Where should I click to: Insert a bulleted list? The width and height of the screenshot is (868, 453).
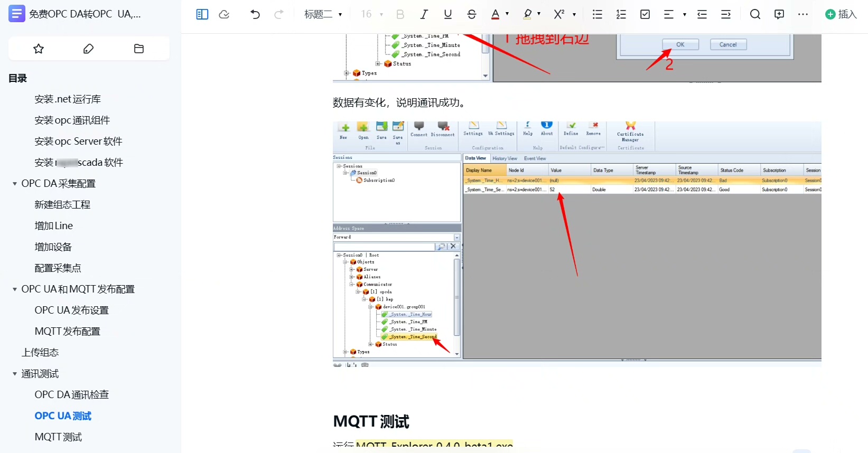click(598, 14)
